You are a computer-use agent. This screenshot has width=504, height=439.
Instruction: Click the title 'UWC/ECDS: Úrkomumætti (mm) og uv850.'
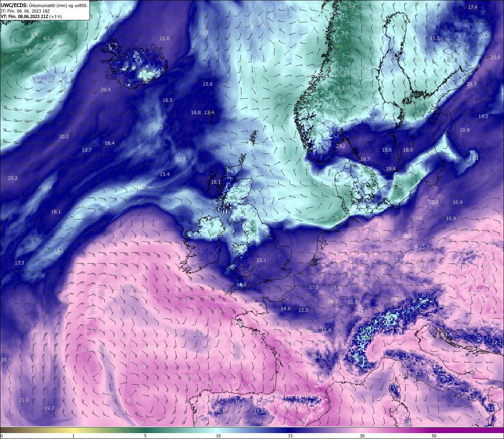click(44, 6)
